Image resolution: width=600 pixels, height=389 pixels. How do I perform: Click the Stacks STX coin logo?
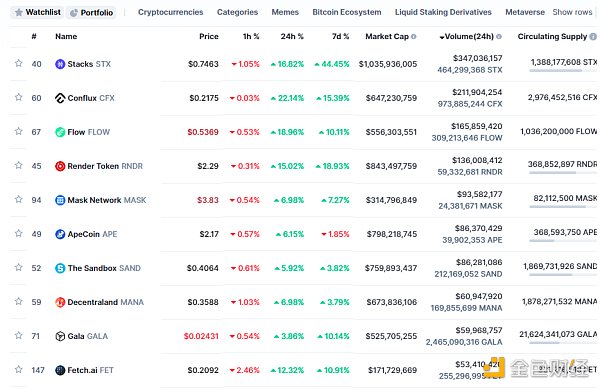coord(60,64)
